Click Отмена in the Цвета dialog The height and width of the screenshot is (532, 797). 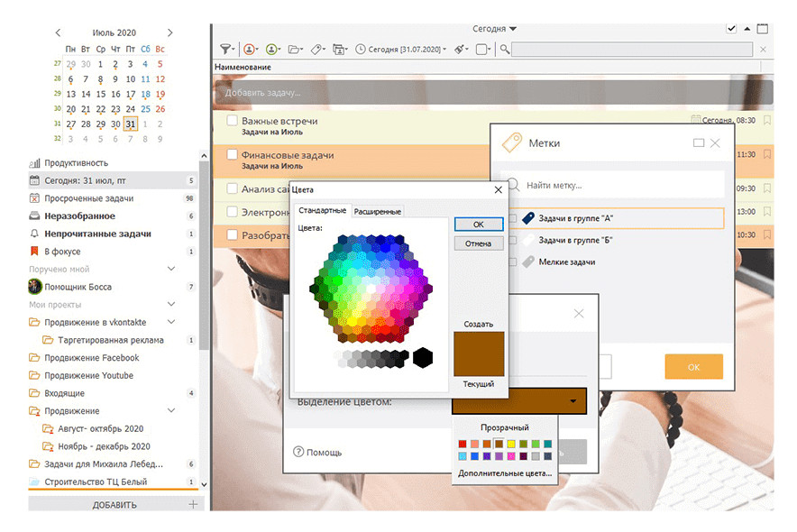(479, 243)
